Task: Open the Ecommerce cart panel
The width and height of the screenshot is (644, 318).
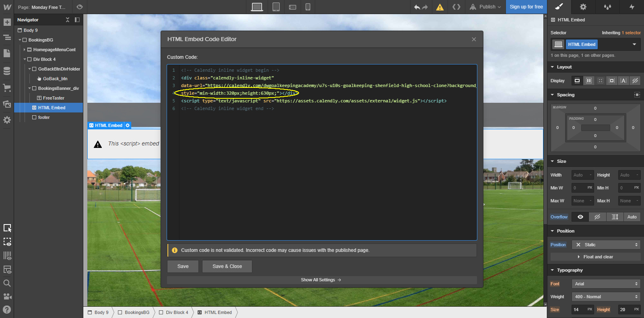Action: pyautogui.click(x=7, y=87)
